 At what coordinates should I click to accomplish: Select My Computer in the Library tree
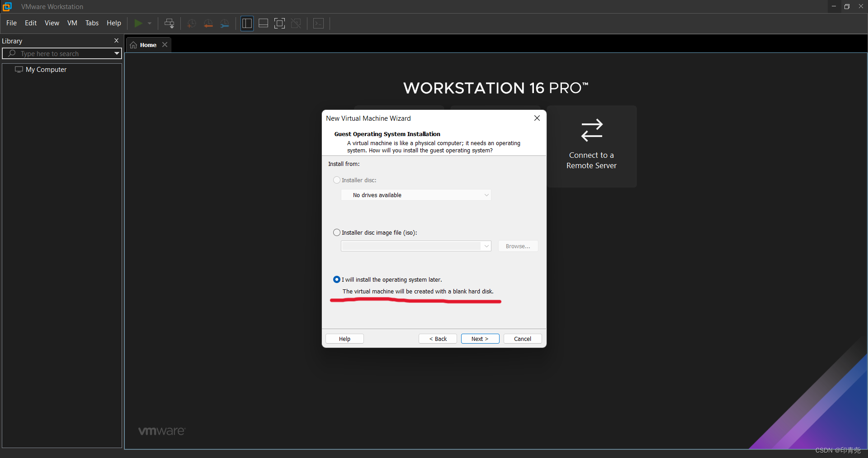point(46,70)
